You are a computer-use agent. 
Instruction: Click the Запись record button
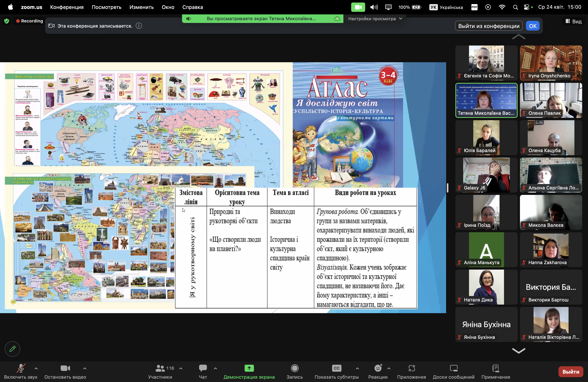[295, 371]
